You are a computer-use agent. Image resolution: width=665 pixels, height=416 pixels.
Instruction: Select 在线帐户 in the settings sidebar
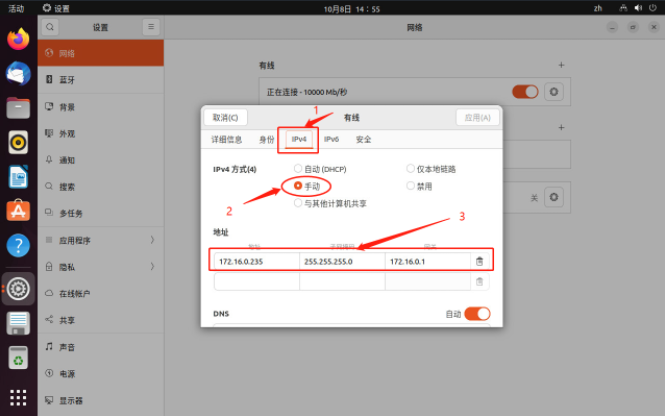(101, 293)
